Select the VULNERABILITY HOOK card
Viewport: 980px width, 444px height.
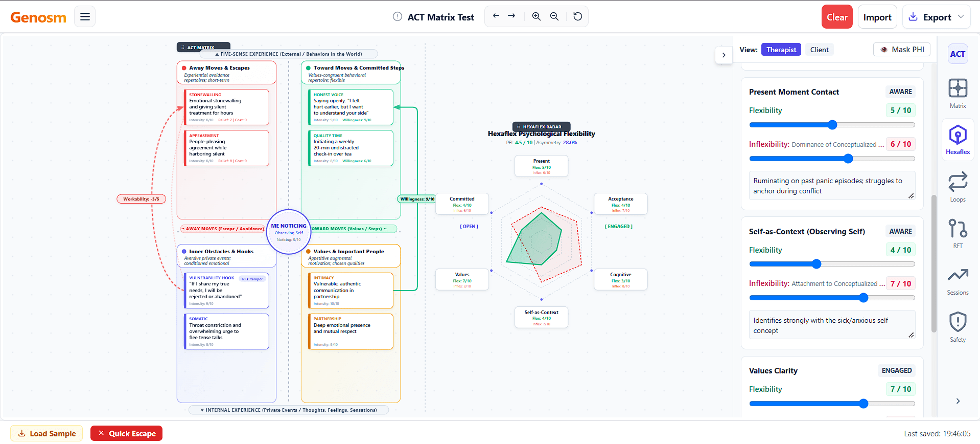226,291
